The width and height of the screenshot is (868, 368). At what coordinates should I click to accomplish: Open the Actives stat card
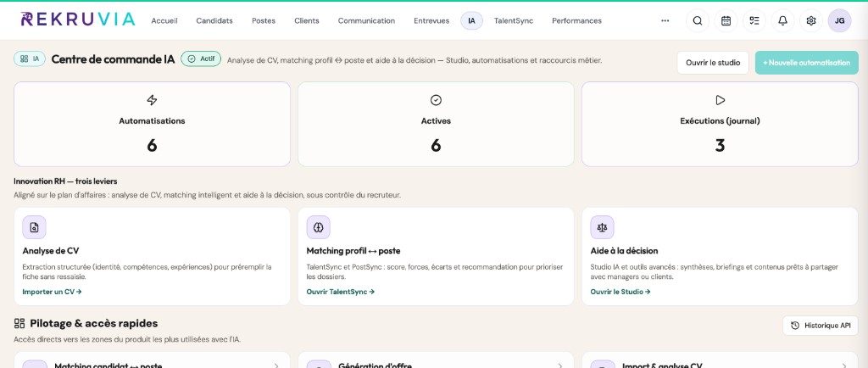436,124
